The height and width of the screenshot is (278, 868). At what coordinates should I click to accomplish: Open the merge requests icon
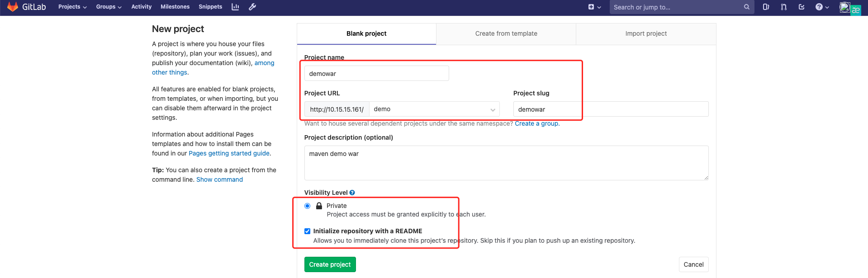pyautogui.click(x=783, y=7)
